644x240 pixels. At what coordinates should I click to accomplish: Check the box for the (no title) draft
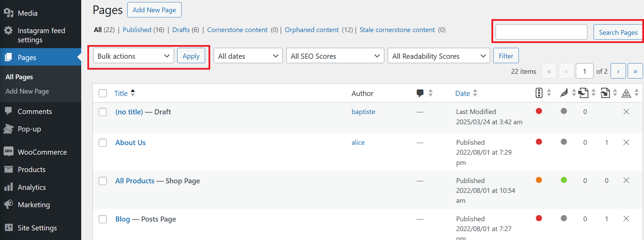coord(103,112)
